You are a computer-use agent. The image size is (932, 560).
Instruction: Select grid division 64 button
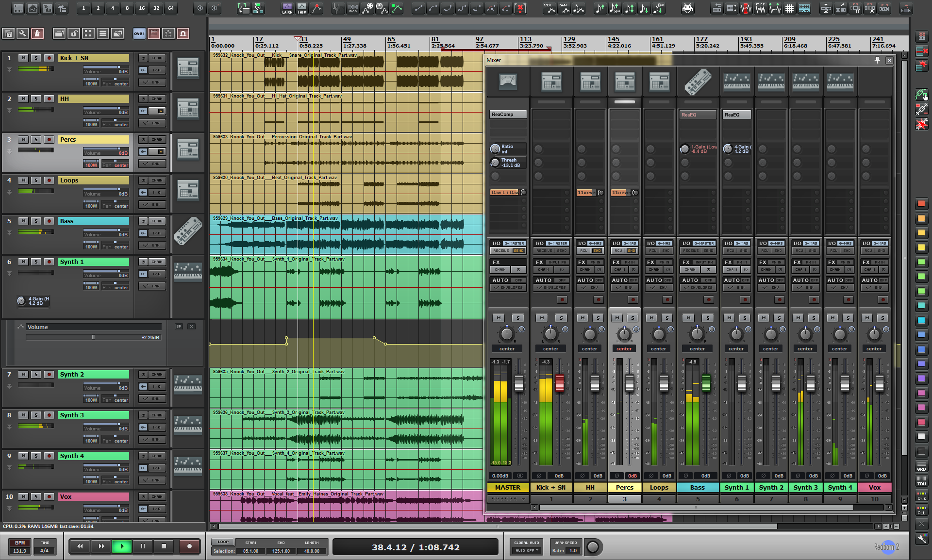tap(171, 8)
